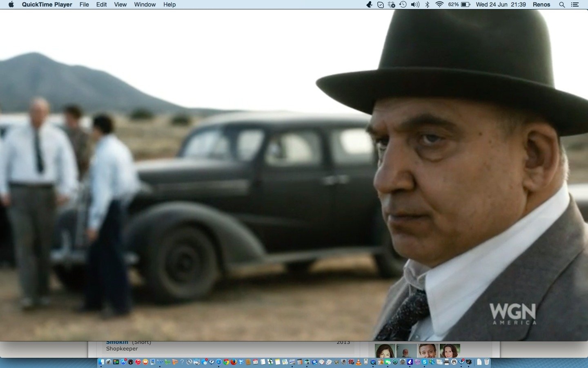Image resolution: width=588 pixels, height=368 pixels.
Task: Click the Dropbox sync status icon in menu bar
Action: pos(391,4)
